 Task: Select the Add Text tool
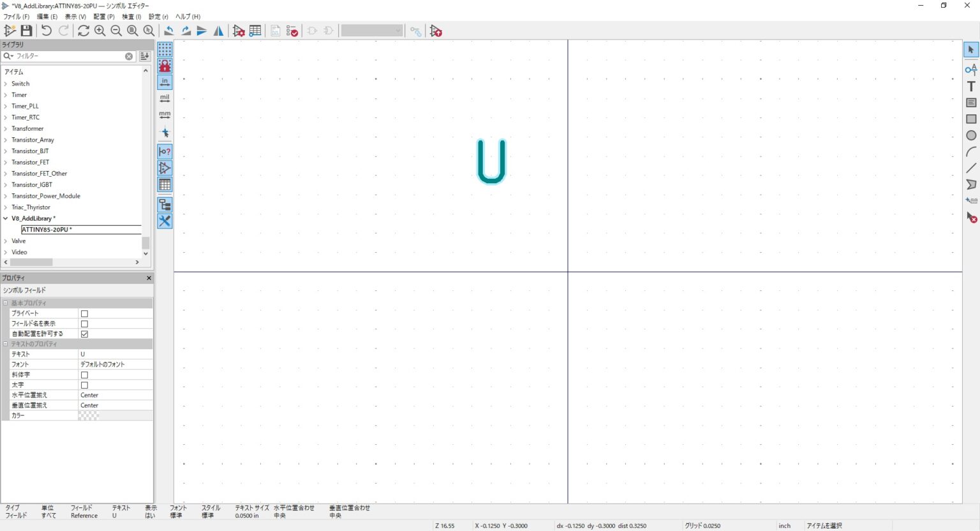971,86
